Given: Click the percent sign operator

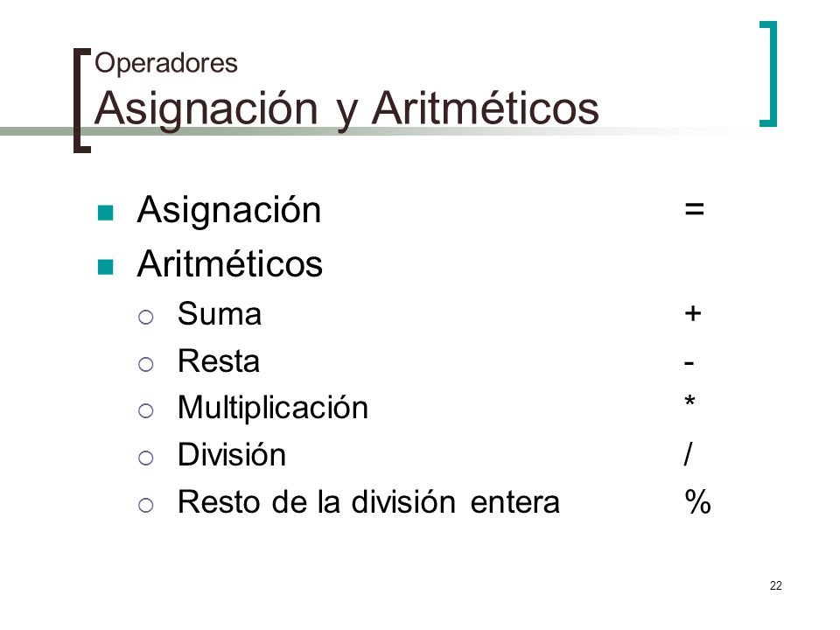Looking at the screenshot, I should pos(697,501).
